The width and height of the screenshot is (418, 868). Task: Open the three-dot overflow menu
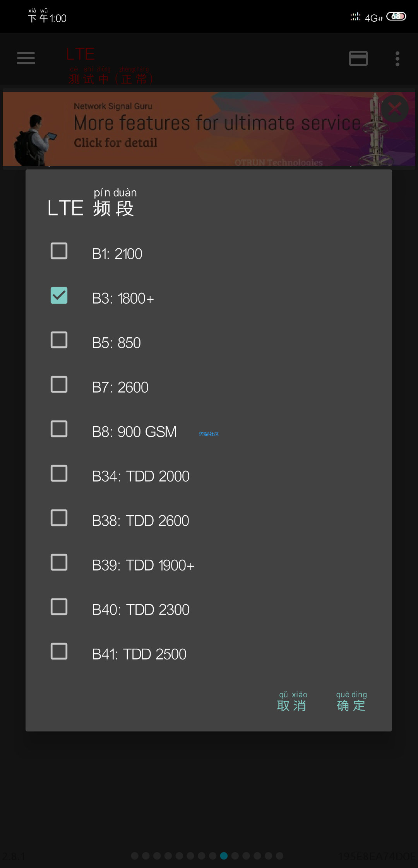point(397,59)
